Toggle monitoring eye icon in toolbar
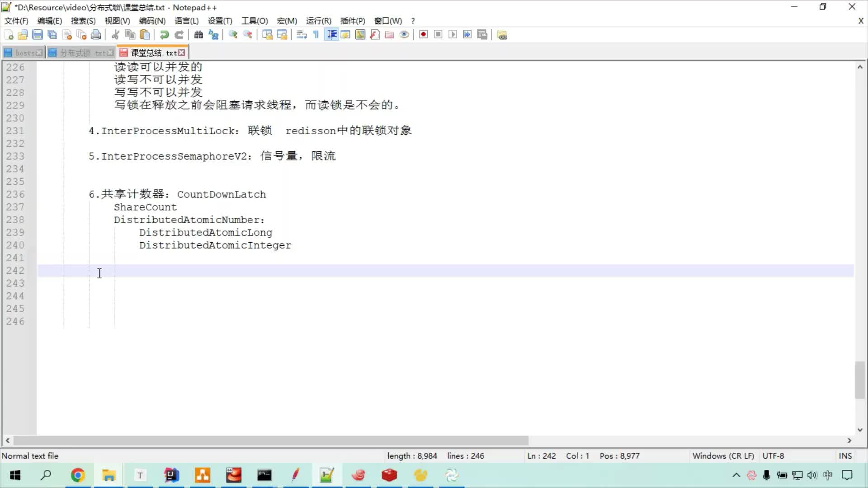The width and height of the screenshot is (868, 488). click(x=404, y=35)
